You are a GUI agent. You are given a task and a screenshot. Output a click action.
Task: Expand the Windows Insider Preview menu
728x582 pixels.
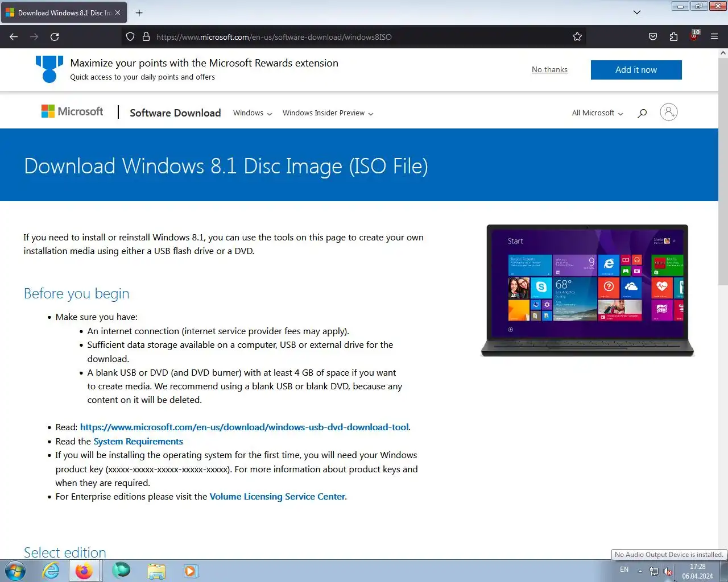pyautogui.click(x=328, y=113)
